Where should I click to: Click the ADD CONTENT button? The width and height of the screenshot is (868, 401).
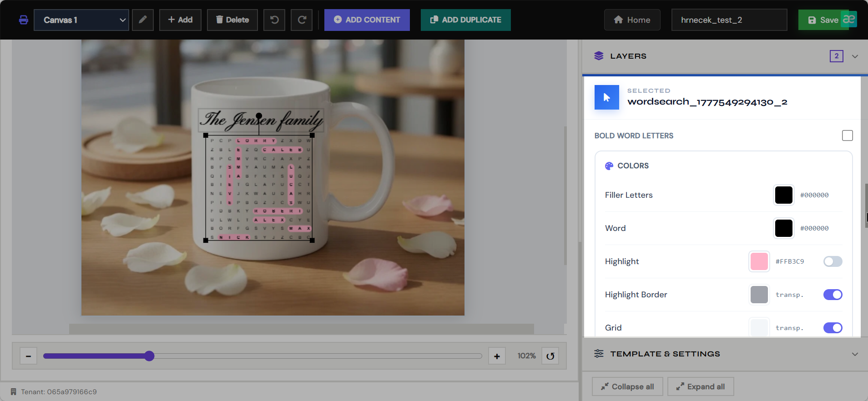point(367,20)
